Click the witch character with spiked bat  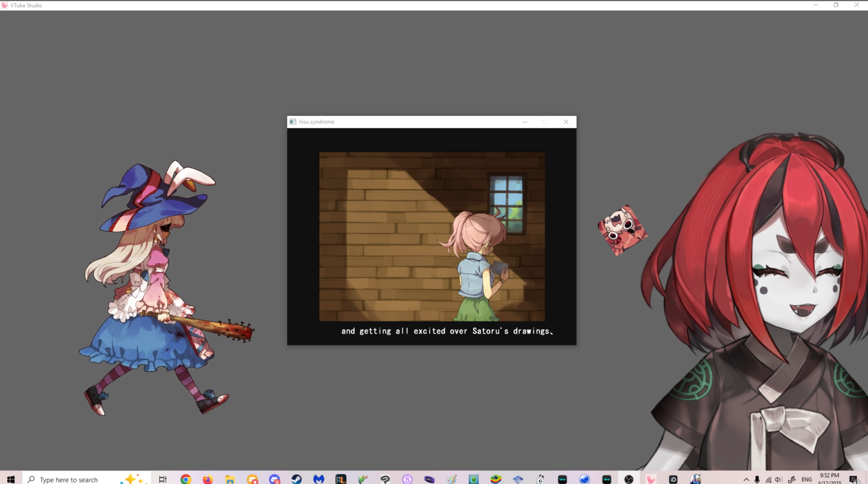click(165, 288)
